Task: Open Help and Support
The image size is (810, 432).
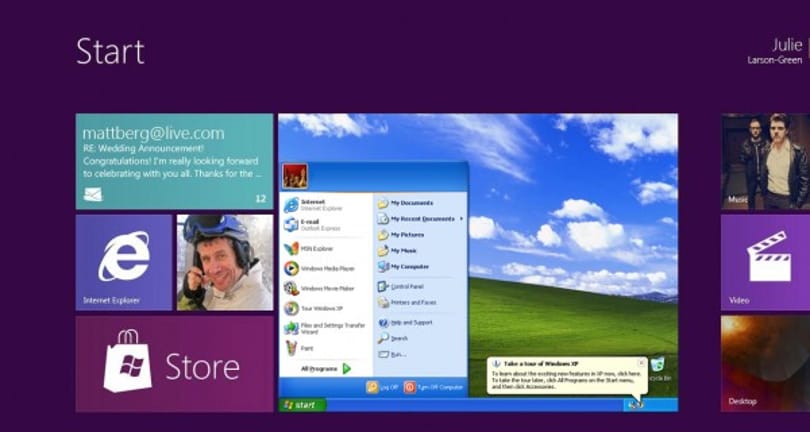Action: (x=420, y=322)
